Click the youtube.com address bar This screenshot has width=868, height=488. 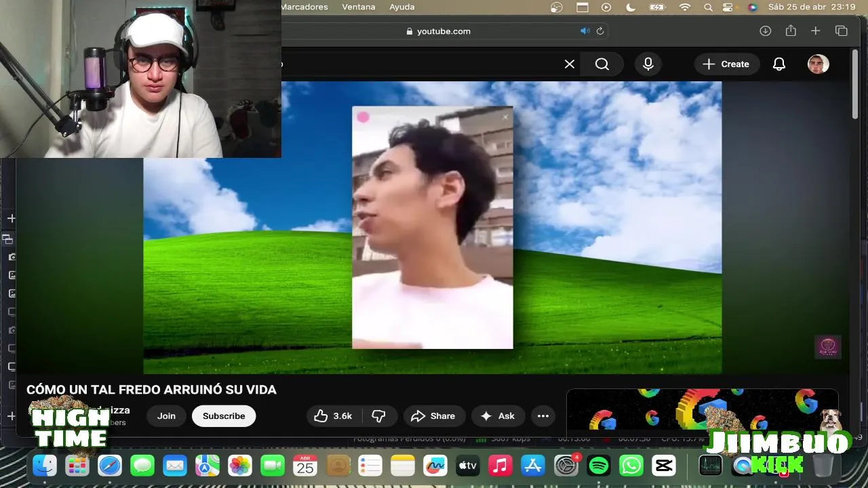(x=444, y=31)
